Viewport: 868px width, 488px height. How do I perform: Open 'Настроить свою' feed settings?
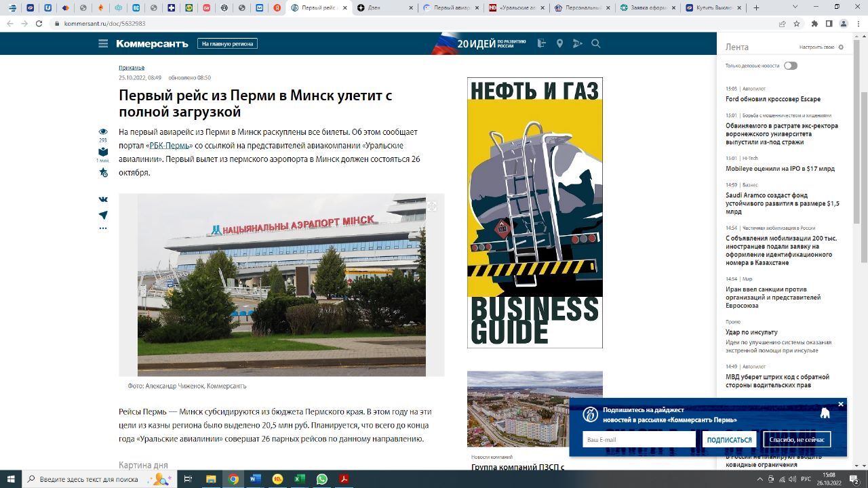coord(821,47)
